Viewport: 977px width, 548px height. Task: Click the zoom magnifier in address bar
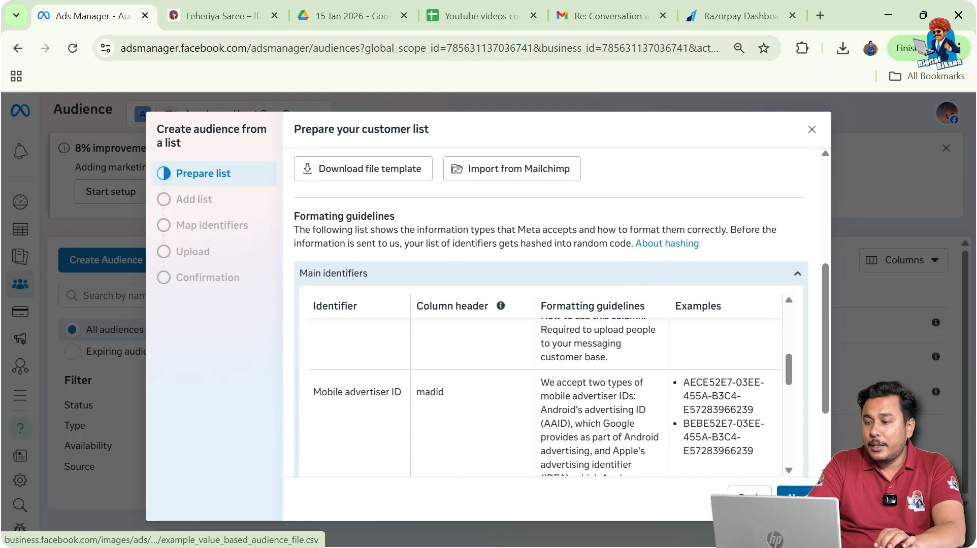click(738, 48)
